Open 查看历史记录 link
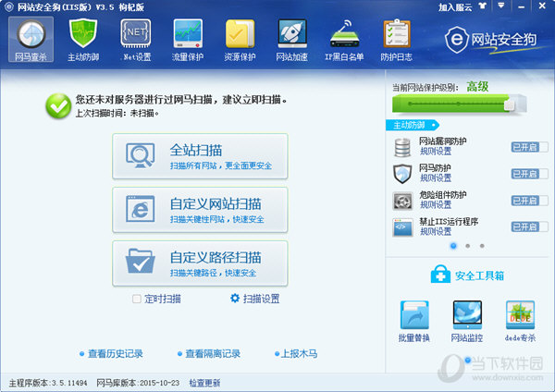This screenshot has width=555, height=392. [x=116, y=353]
